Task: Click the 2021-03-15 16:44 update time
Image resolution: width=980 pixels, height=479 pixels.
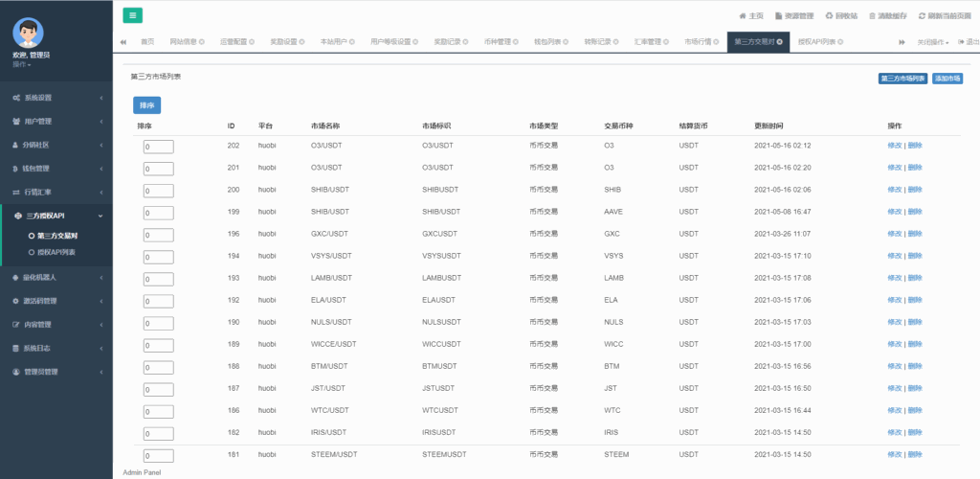Action: click(783, 410)
